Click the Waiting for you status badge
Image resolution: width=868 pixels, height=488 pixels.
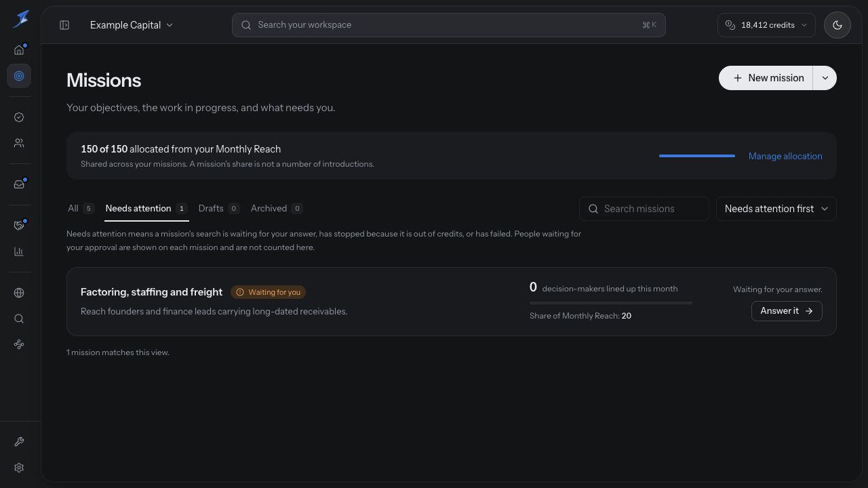coord(268,292)
